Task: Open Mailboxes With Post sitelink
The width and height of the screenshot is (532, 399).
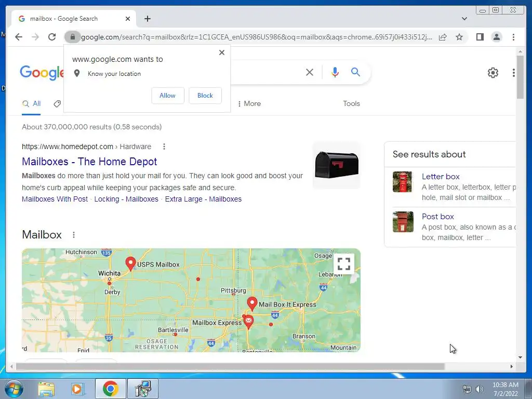Action: (55, 199)
